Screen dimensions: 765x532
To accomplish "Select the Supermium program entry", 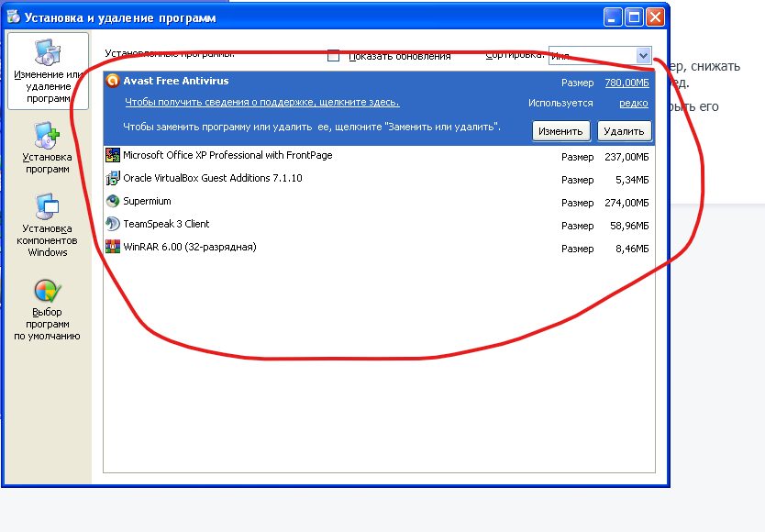I will click(x=379, y=202).
